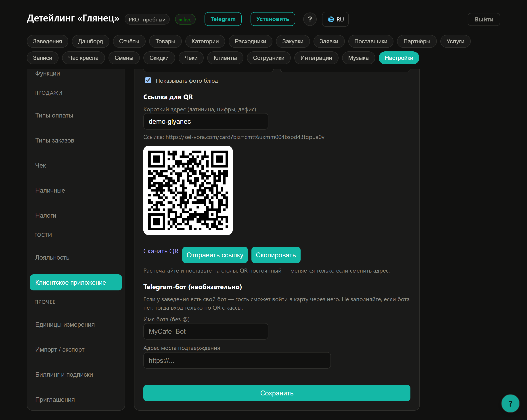
Task: Open 'Типы оплаты' in the sidebar
Action: [x=76, y=115]
